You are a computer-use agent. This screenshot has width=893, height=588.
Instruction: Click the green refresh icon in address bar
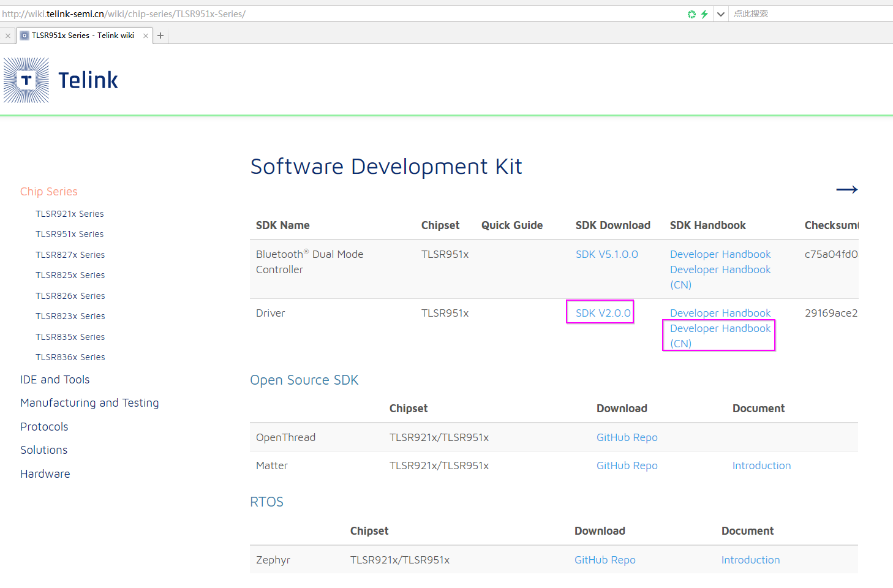click(x=691, y=14)
